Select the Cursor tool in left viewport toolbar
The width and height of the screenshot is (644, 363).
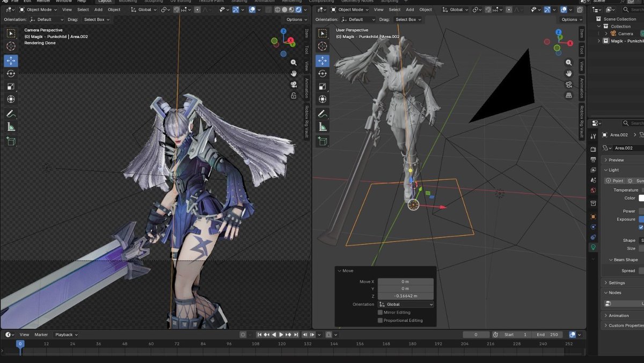tap(11, 46)
